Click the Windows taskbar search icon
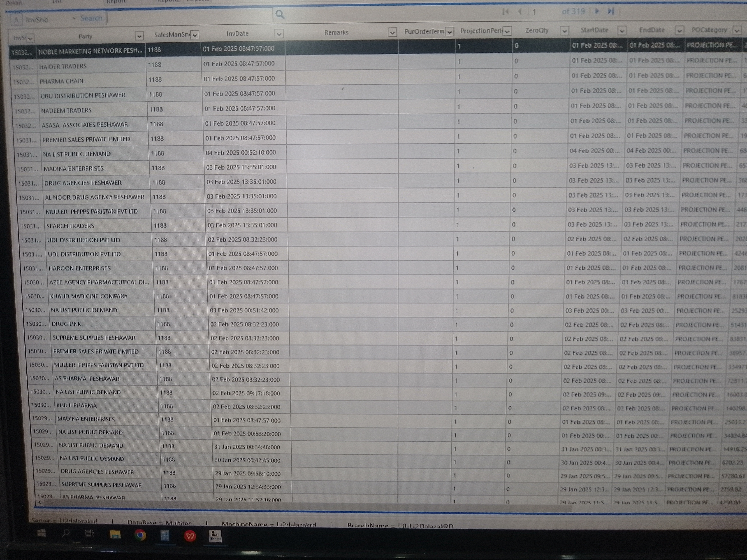Screen dimensions: 747x560 pos(66,533)
